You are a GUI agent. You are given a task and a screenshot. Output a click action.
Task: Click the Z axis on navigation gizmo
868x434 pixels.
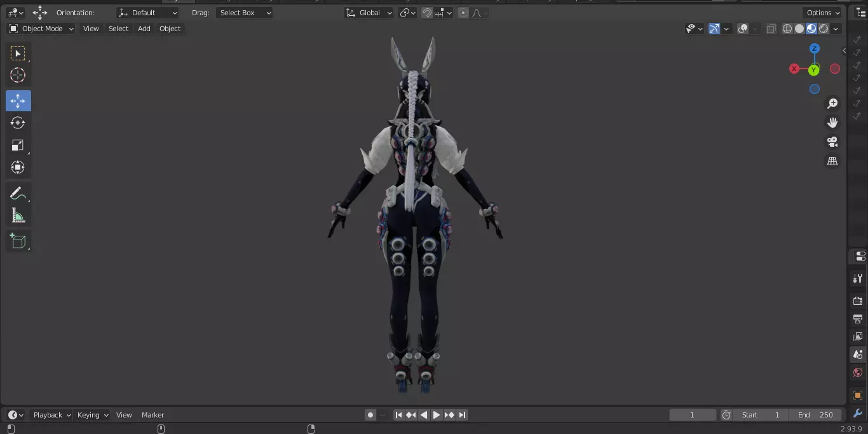(815, 48)
